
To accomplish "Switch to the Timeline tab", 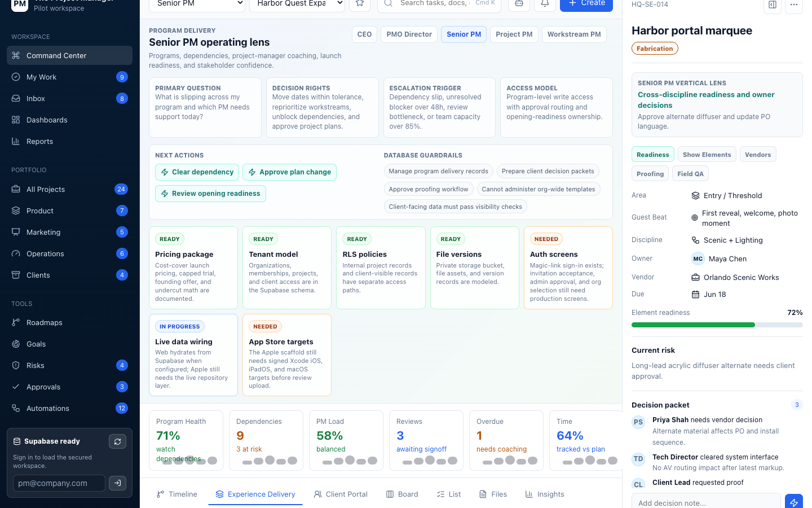I will [176, 494].
